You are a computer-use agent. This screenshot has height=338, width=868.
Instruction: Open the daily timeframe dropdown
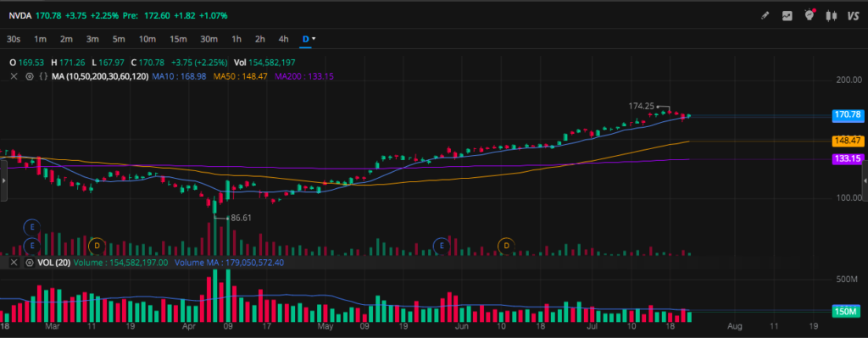pos(309,39)
